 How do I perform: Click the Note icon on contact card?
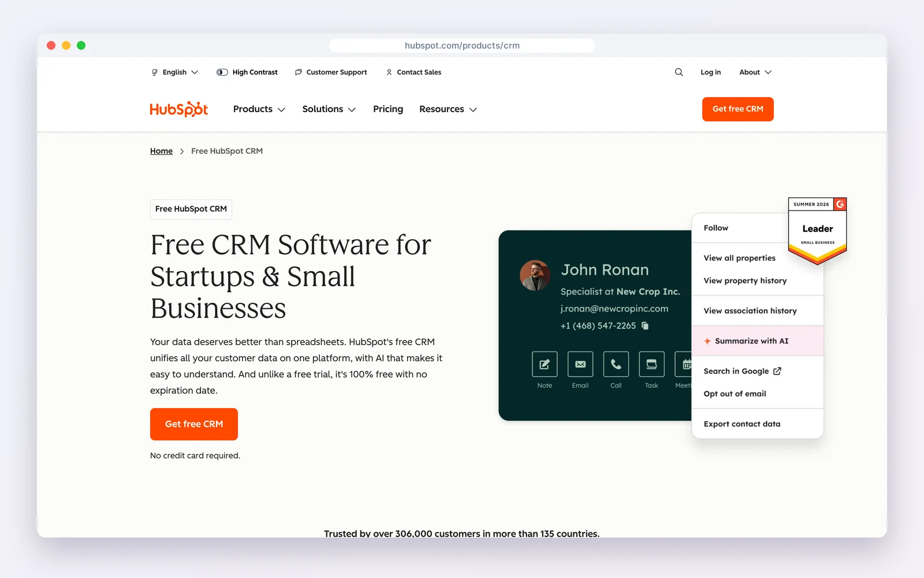pos(545,364)
